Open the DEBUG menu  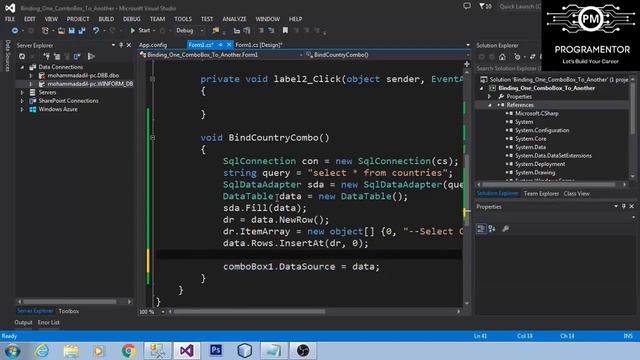131,19
